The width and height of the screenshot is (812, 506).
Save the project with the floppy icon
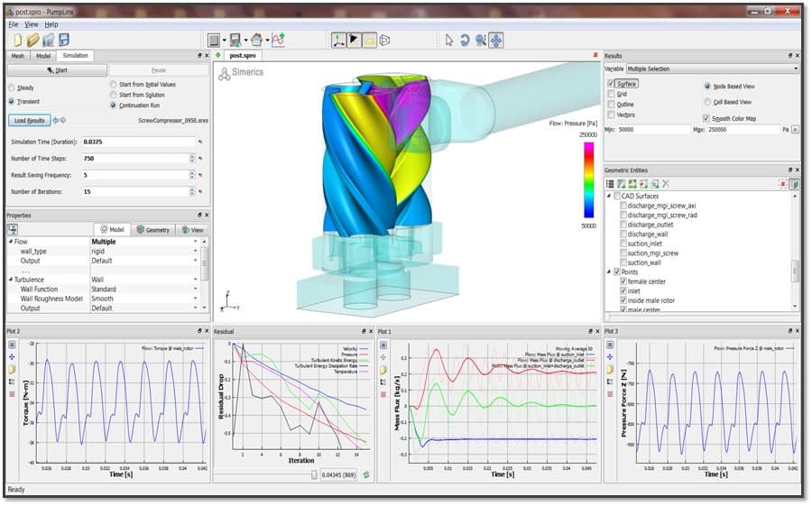(64, 40)
